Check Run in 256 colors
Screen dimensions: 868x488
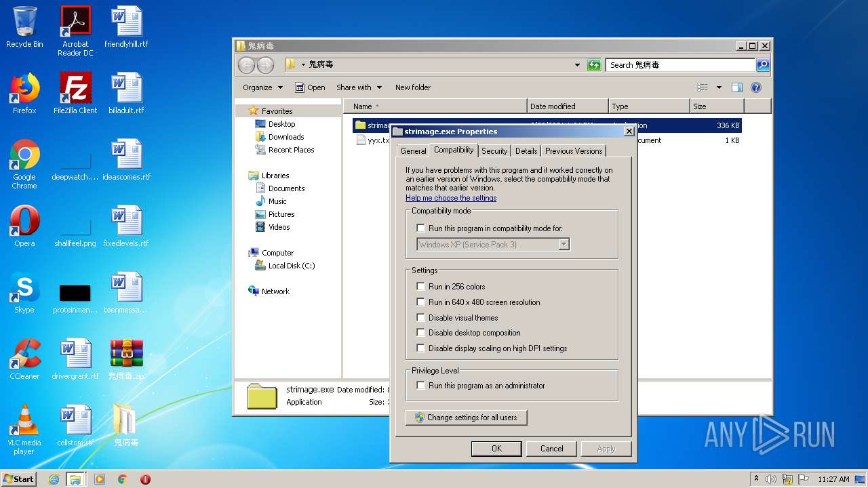coord(420,287)
